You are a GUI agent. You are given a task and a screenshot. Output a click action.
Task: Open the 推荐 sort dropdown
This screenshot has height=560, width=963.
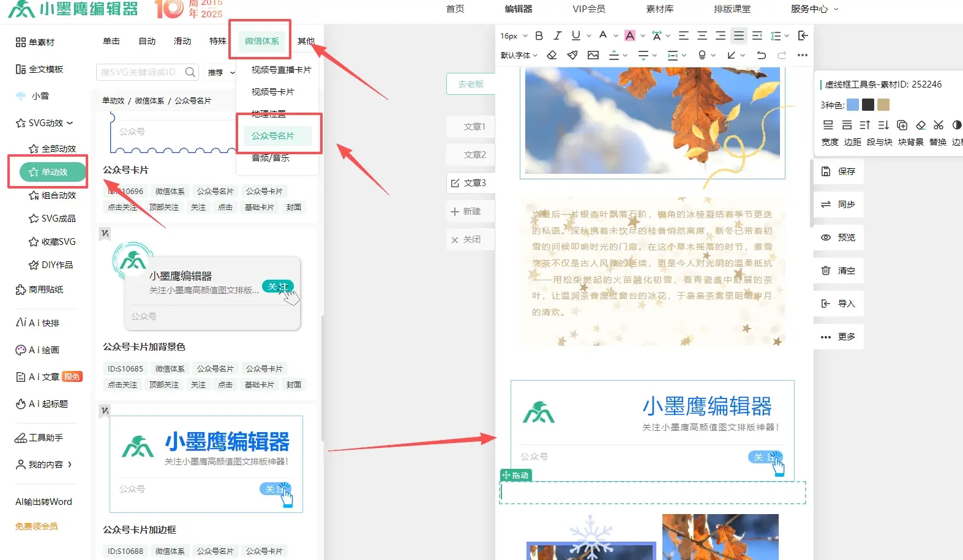point(221,72)
